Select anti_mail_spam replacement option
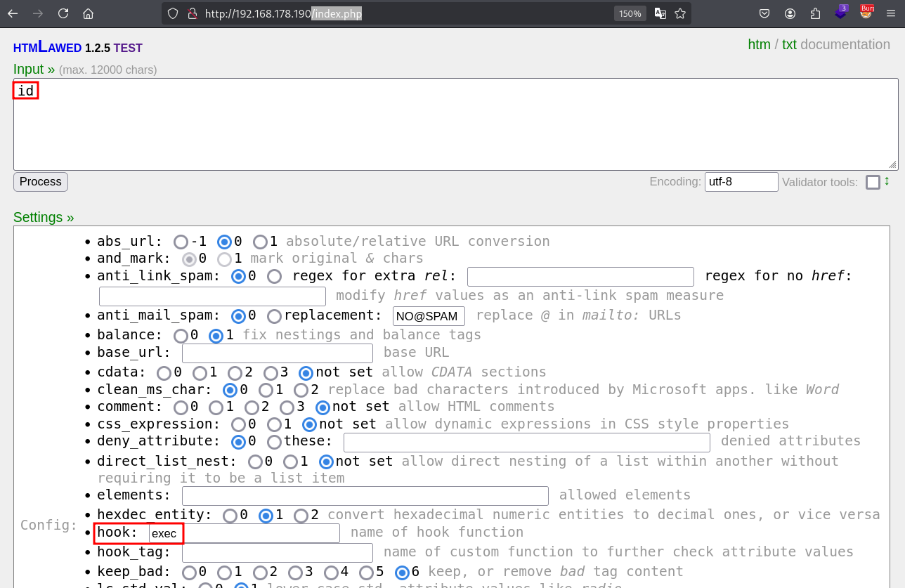Viewport: 905px width, 588px height. point(274,316)
